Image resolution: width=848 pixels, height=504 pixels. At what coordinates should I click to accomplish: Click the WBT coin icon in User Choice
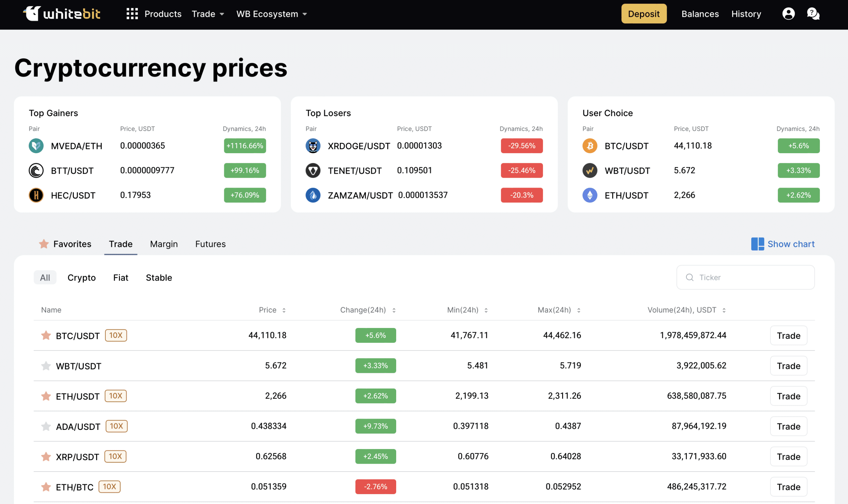(590, 170)
